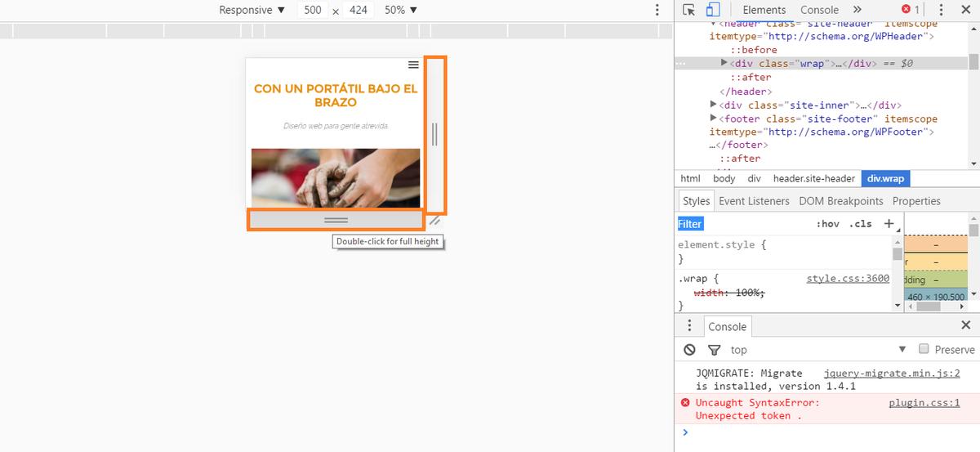Close the console drawer

(x=966, y=325)
